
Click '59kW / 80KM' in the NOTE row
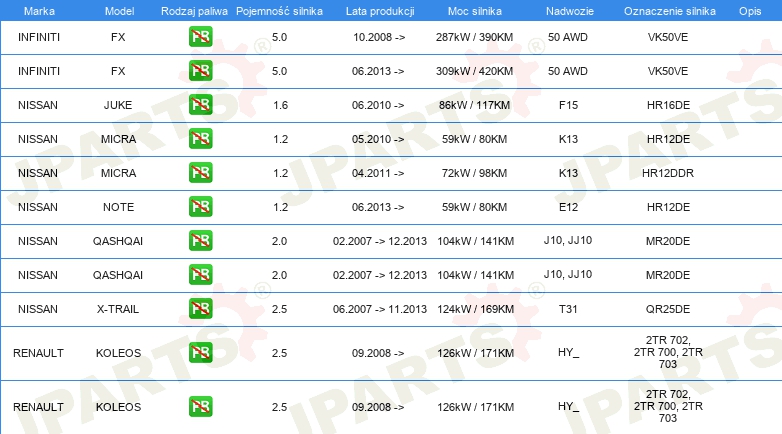tap(474, 207)
